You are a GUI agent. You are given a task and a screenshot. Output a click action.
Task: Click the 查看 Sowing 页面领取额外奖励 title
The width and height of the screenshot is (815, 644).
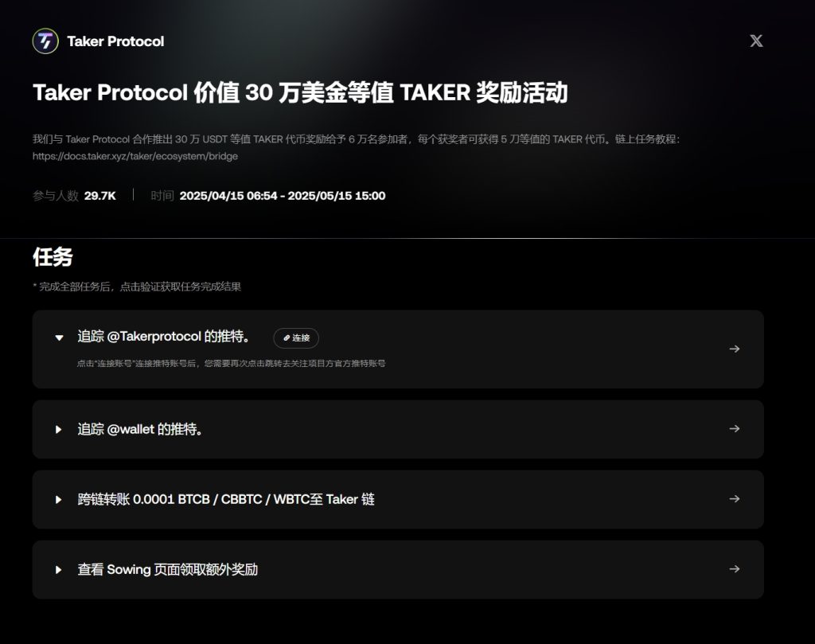(x=167, y=570)
